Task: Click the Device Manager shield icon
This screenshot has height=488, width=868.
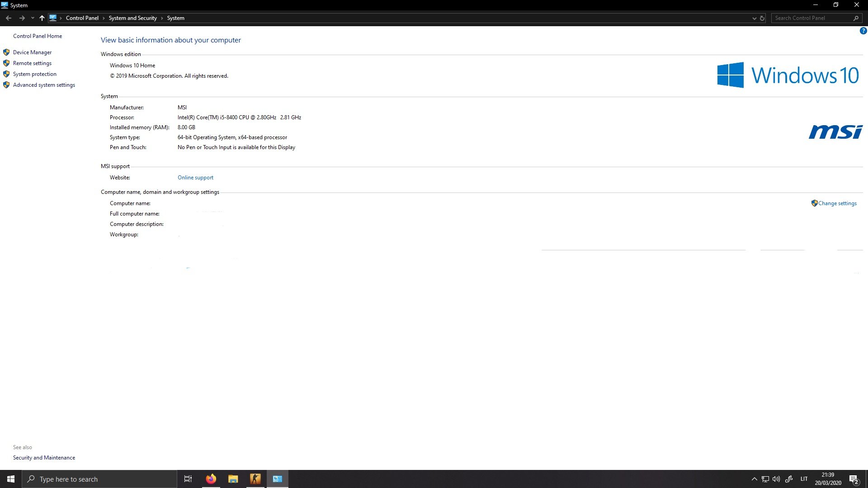Action: coord(6,52)
